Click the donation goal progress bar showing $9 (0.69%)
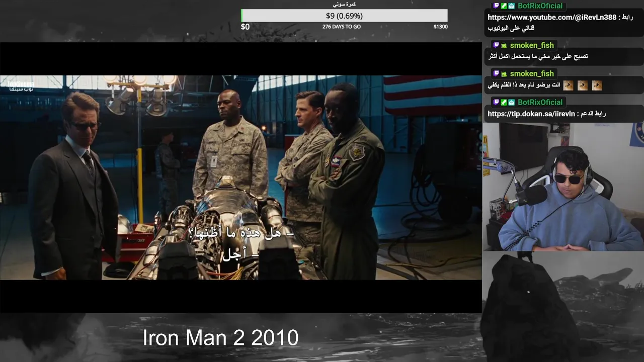 (344, 16)
